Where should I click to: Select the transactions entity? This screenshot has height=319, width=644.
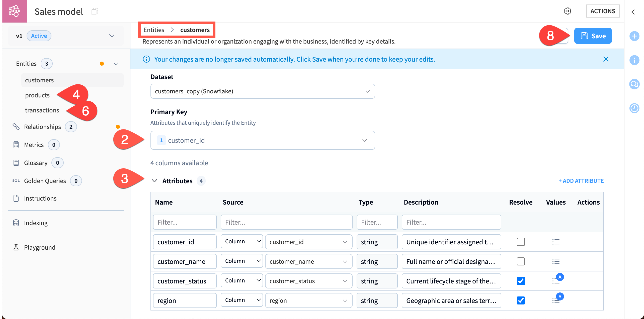click(x=42, y=110)
